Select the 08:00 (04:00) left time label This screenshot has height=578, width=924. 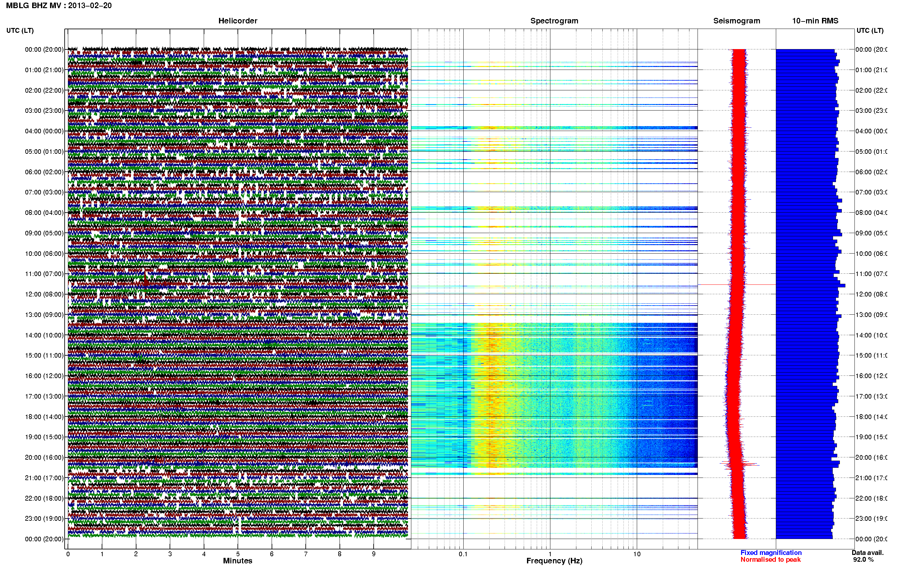[x=44, y=213]
